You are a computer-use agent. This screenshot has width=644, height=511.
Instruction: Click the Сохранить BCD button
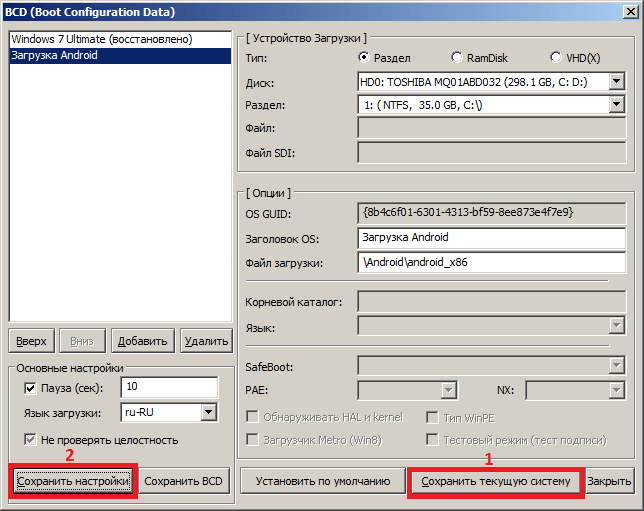184,481
